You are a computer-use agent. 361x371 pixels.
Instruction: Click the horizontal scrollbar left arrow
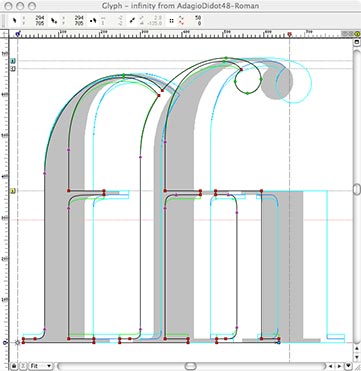[x=331, y=366]
